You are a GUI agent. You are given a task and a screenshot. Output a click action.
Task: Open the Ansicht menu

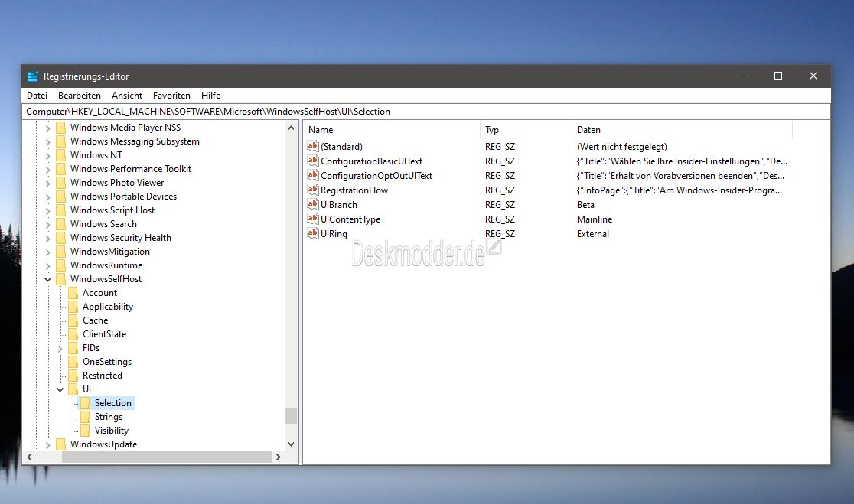pos(127,96)
